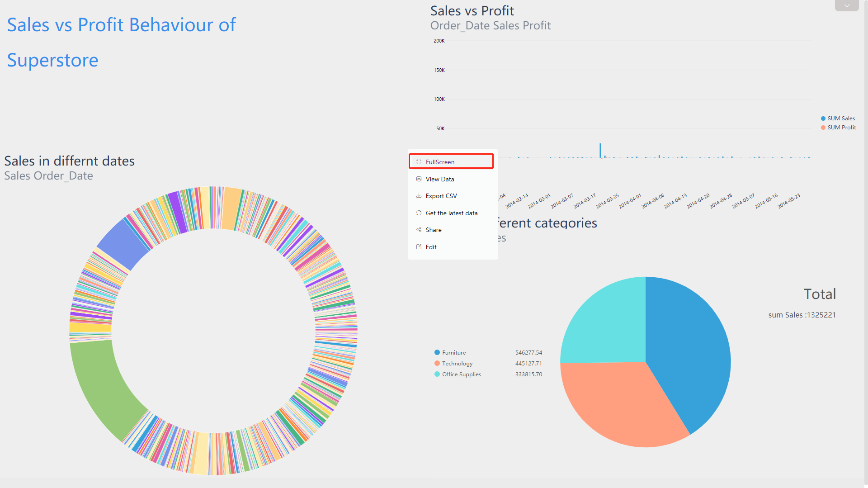Click the Sales vs Profit chart title
Image resolution: width=868 pixels, height=488 pixels.
[x=472, y=10]
